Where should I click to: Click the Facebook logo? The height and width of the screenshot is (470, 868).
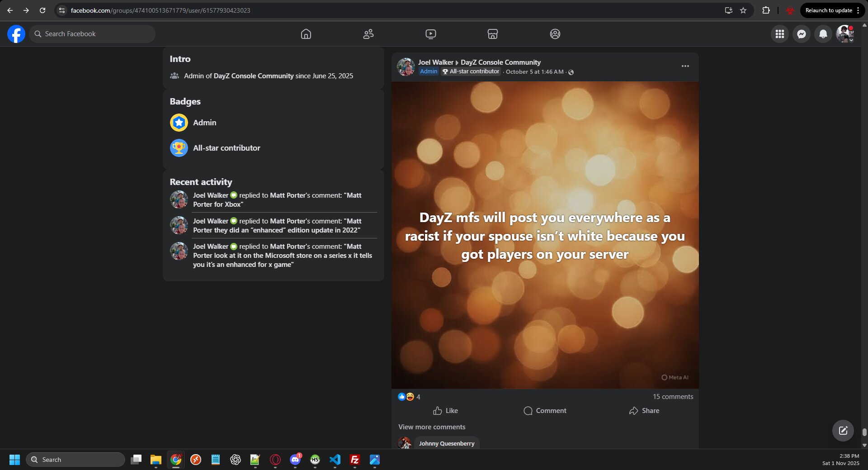point(16,34)
